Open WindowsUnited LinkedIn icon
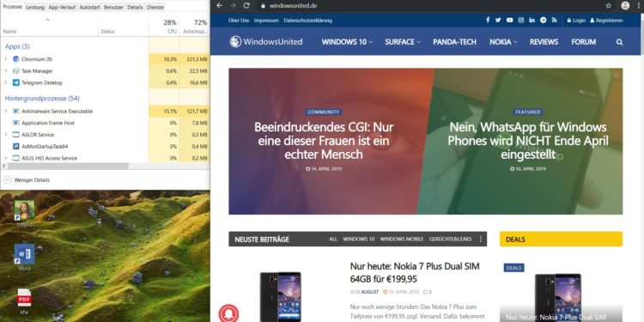Viewport: 644px width, 322px height. pos(532,20)
